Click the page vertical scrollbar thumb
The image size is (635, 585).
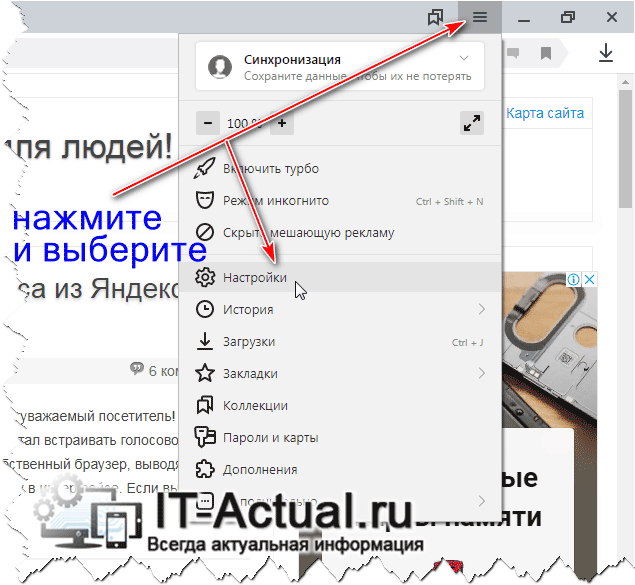[626, 148]
